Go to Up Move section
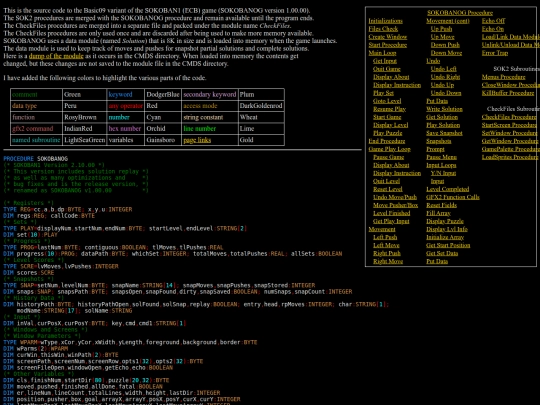Screen dimensions: 540x405 click(443, 37)
